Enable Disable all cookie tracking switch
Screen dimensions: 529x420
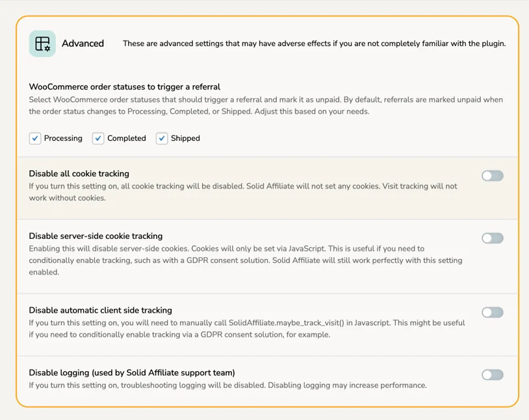tap(493, 176)
